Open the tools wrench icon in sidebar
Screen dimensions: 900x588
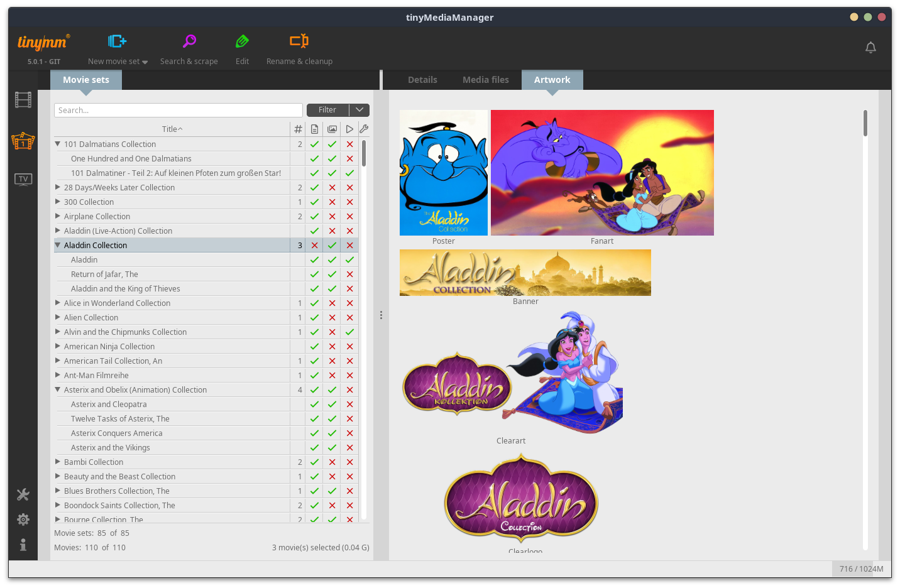pos(23,494)
